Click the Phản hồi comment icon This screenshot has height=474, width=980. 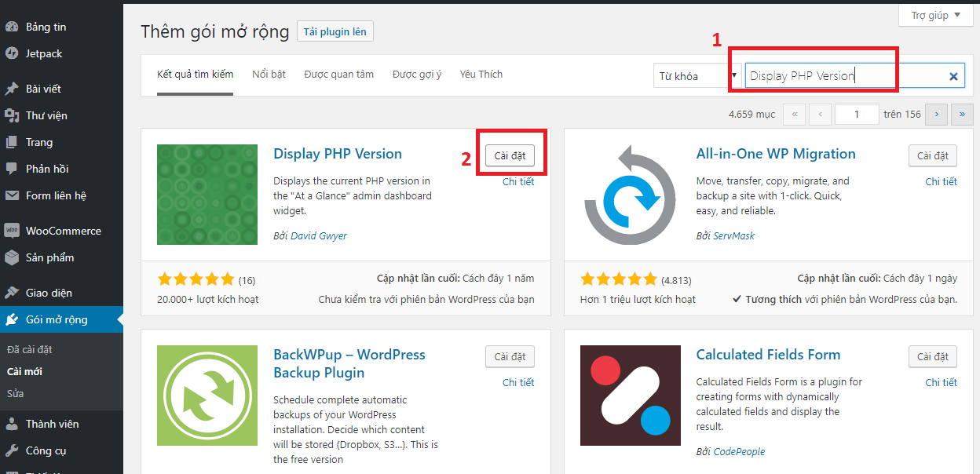(12, 169)
